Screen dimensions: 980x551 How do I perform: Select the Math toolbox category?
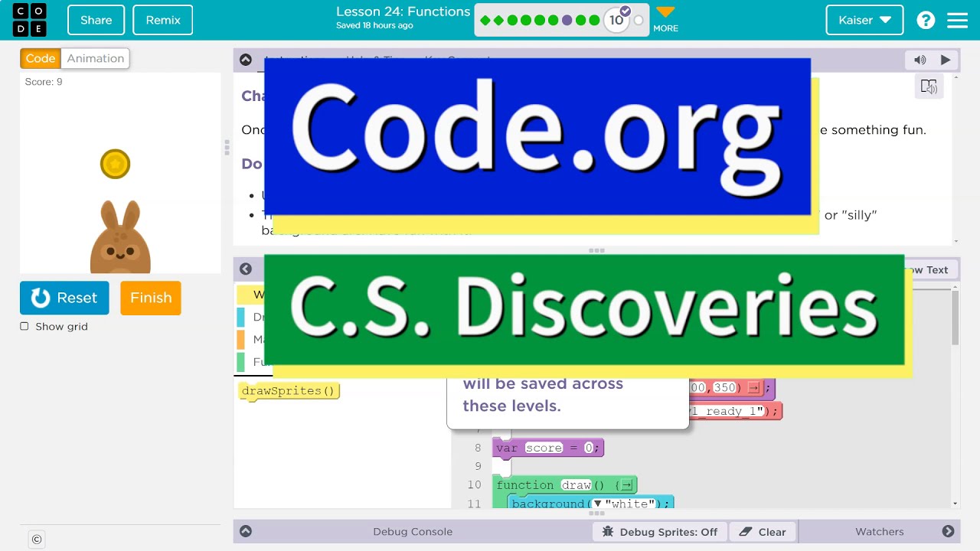coord(250,339)
